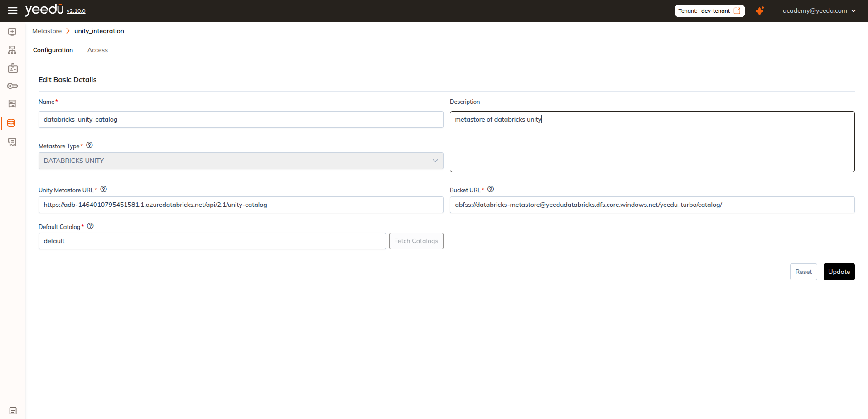Screen dimensions: 868x419
Task: Click the Tenant: dev-tenant button
Action: click(x=709, y=10)
